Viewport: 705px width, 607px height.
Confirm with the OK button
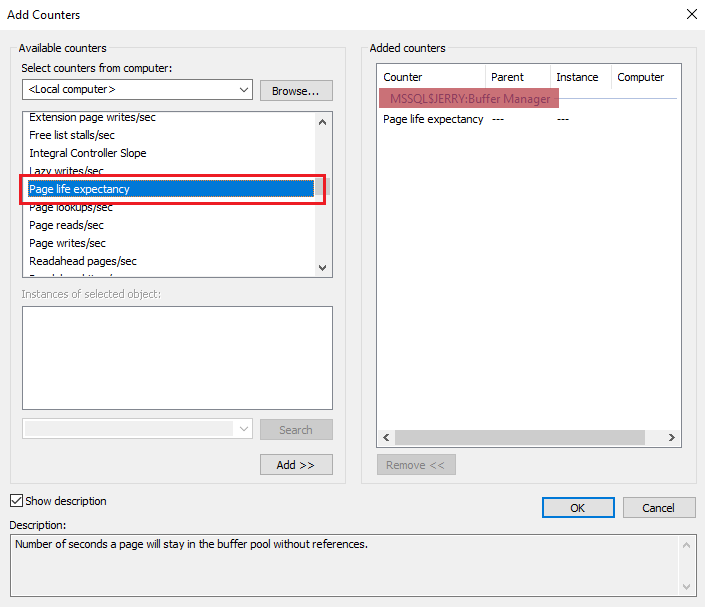(578, 507)
